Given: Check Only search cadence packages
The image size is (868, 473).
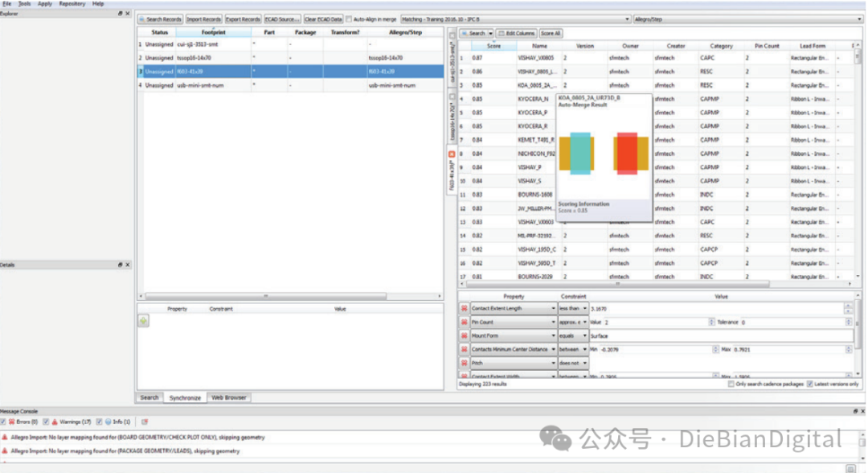Looking at the screenshot, I should click(731, 384).
